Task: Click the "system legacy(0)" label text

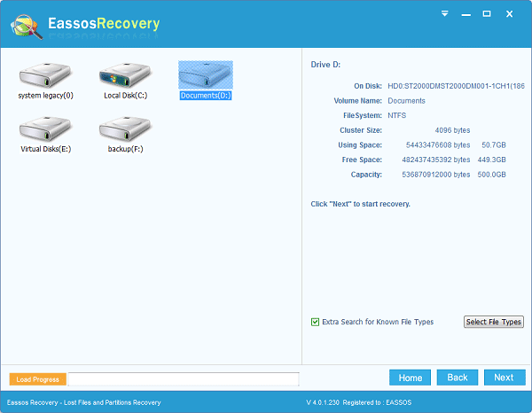Action: [45, 96]
